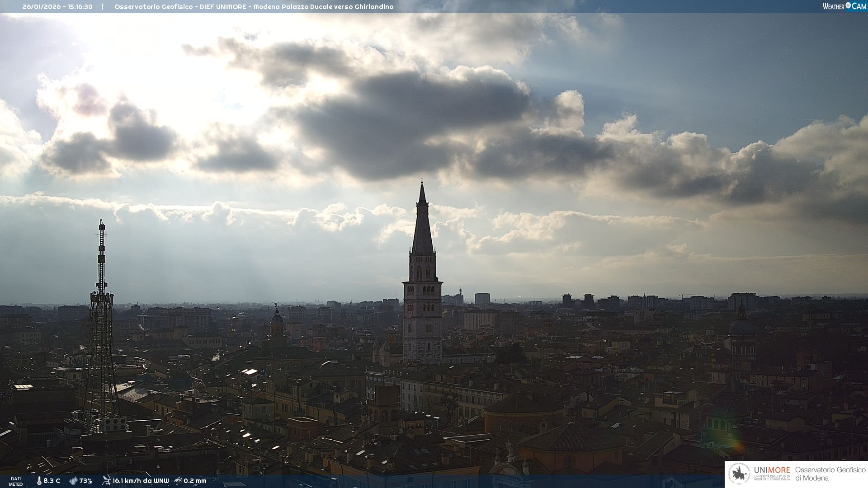Click the 0.2 mm rainfall value
The image size is (868, 488).
195,481
